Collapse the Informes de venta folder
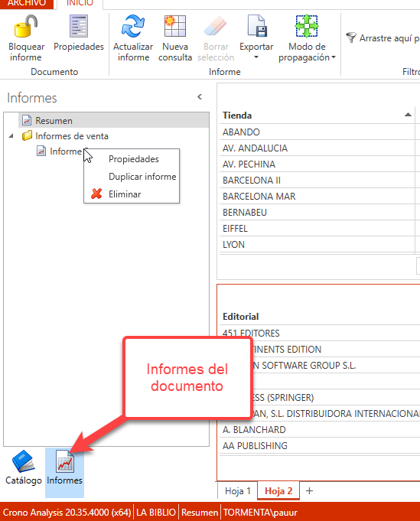 pos(11,135)
